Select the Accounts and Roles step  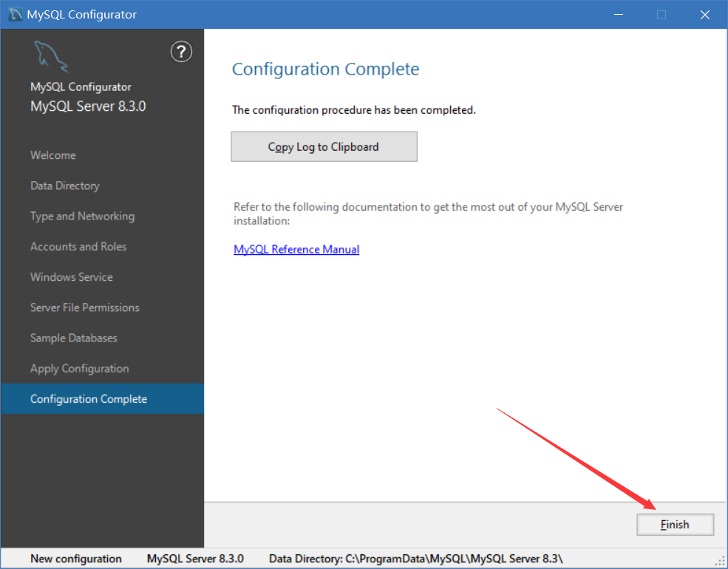tap(78, 246)
